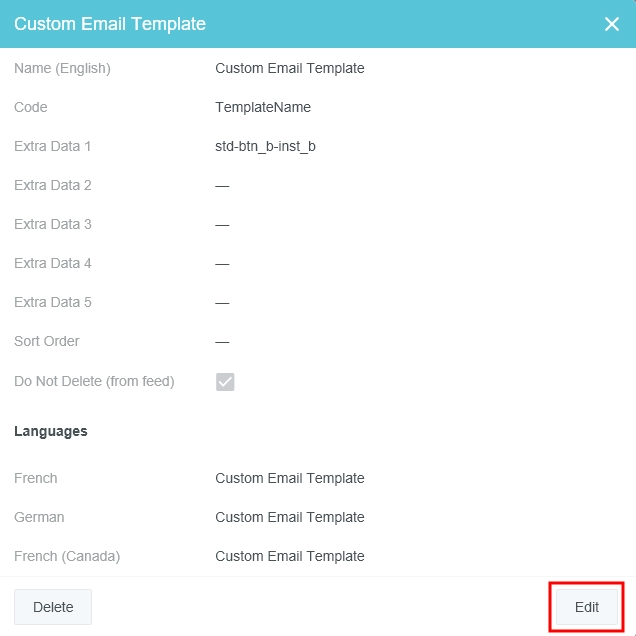Click the Extra Data 3 label
Image resolution: width=636 pixels, height=636 pixels.
(x=53, y=225)
